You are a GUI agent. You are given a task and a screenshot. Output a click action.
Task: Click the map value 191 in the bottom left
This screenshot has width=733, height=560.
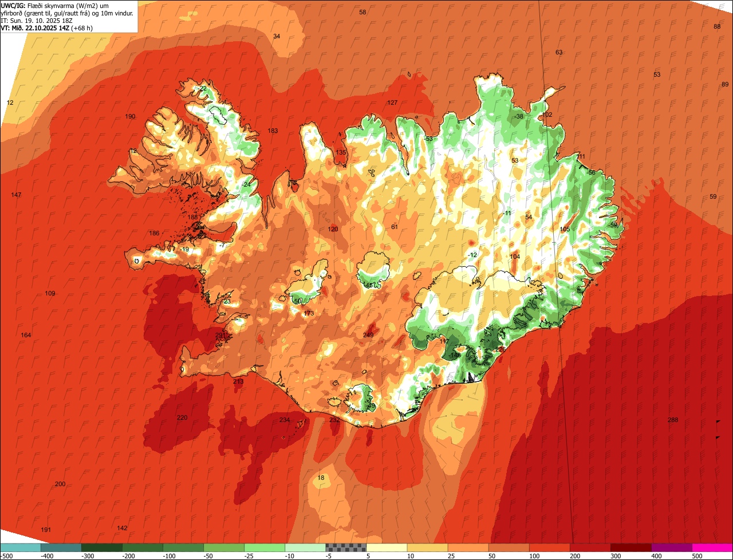pyautogui.click(x=46, y=530)
